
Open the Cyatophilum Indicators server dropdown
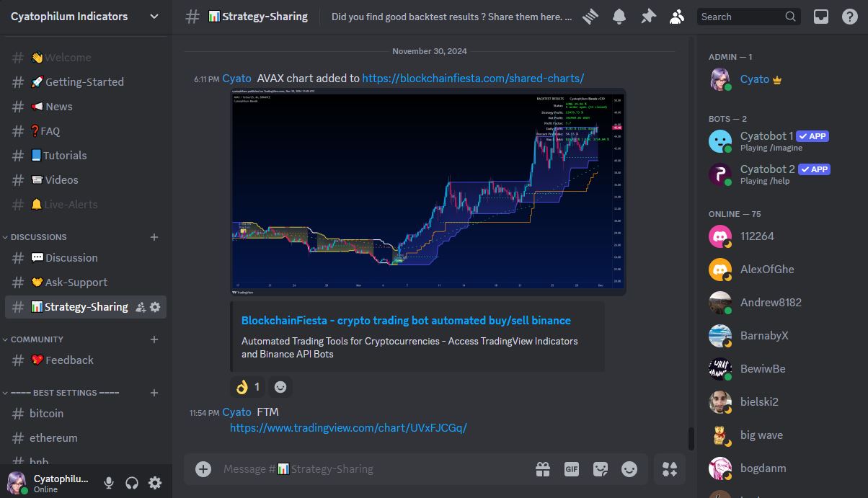click(85, 17)
